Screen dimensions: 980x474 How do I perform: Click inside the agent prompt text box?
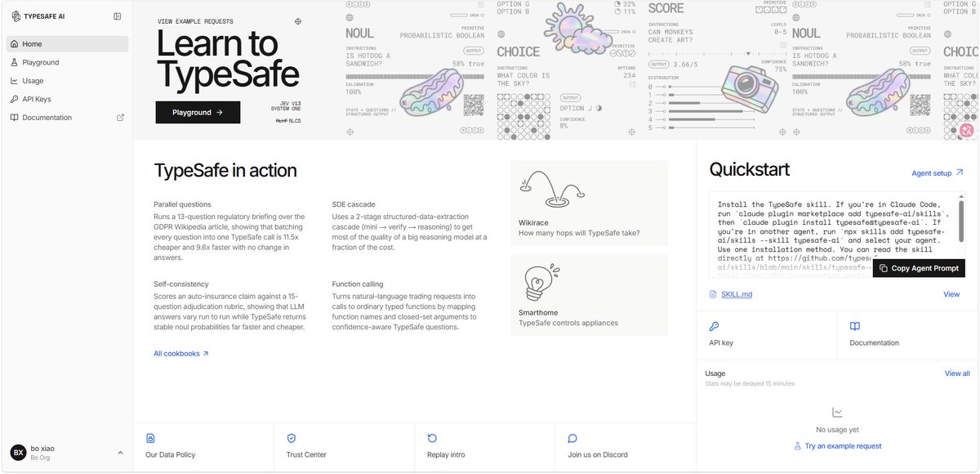[x=837, y=235]
